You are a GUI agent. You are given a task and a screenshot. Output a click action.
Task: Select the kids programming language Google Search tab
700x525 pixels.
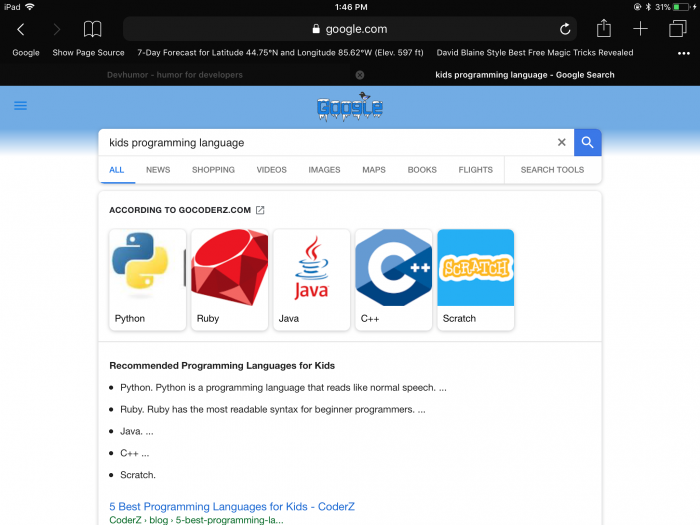(525, 75)
